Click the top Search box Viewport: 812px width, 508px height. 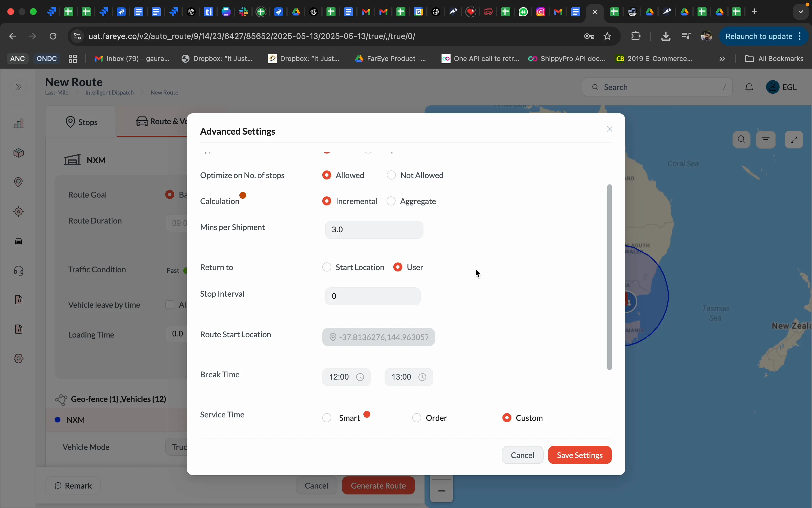tap(657, 87)
